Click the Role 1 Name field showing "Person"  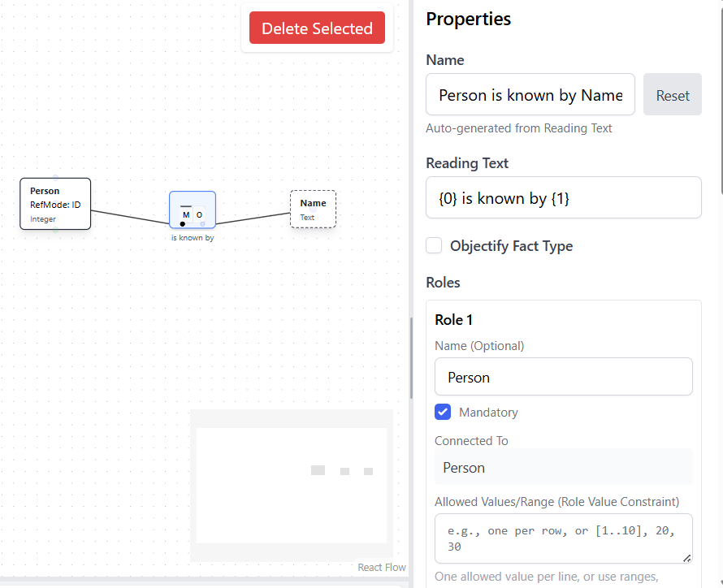(x=563, y=376)
